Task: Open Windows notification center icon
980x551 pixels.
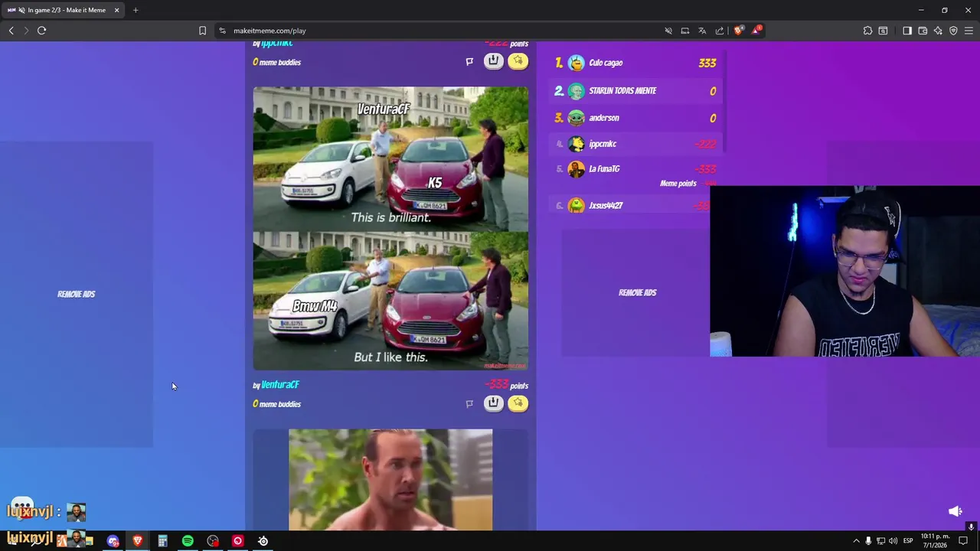Action: [963, 541]
